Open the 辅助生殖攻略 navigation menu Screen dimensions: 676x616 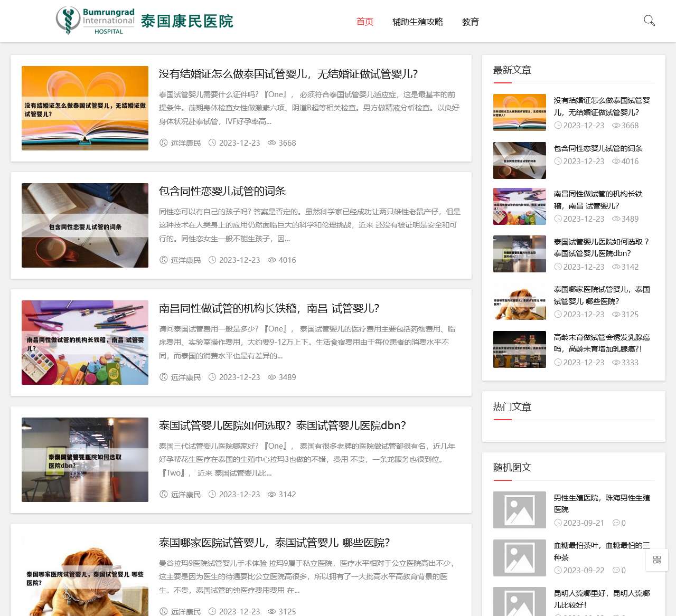pyautogui.click(x=418, y=22)
